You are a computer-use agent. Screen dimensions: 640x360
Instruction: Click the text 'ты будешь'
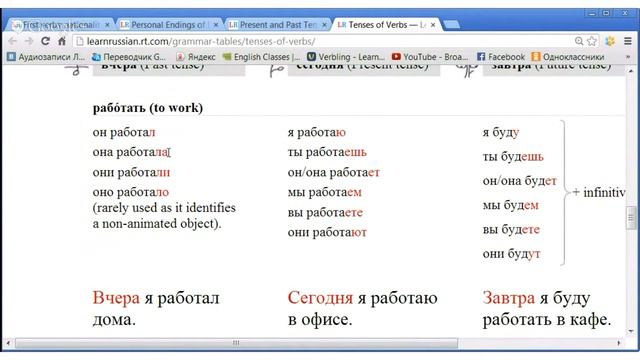(513, 157)
